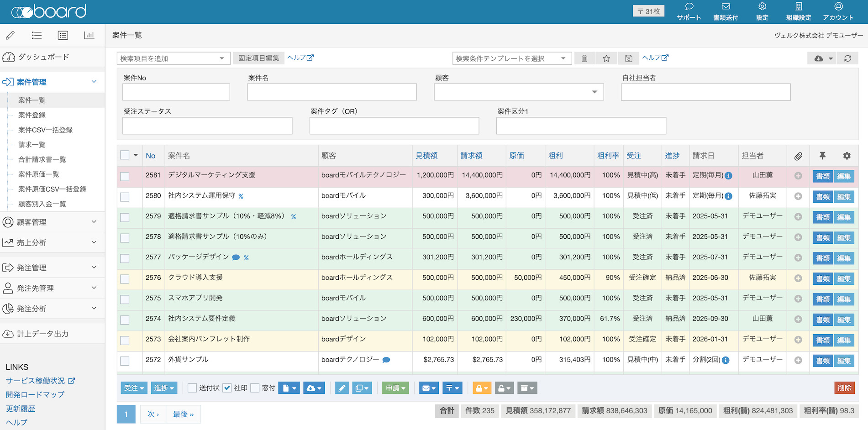Check the checkbox for row 2574
Image resolution: width=868 pixels, height=430 pixels.
[x=125, y=320]
